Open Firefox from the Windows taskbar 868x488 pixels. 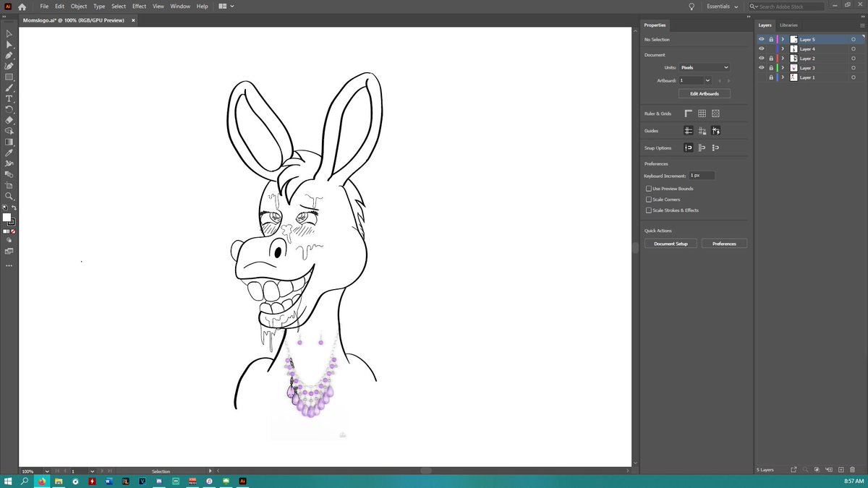click(x=42, y=481)
